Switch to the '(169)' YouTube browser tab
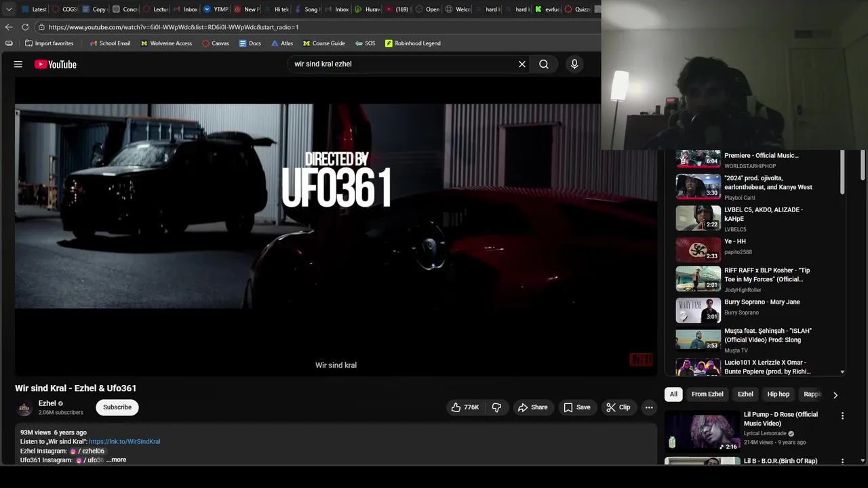 tap(397, 9)
